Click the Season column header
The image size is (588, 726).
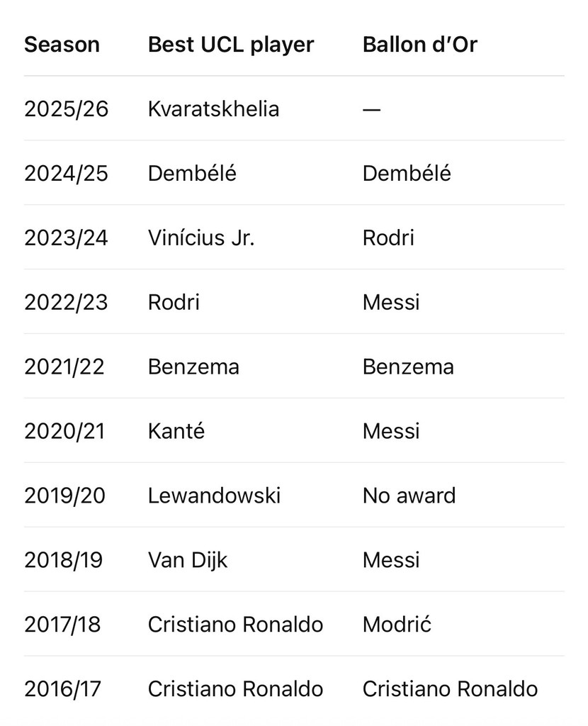[x=62, y=45]
